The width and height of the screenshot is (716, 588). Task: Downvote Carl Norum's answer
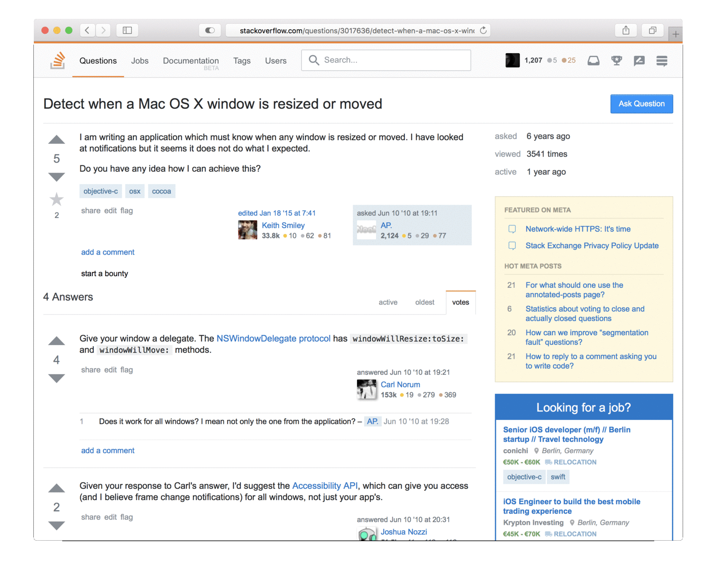click(x=56, y=378)
